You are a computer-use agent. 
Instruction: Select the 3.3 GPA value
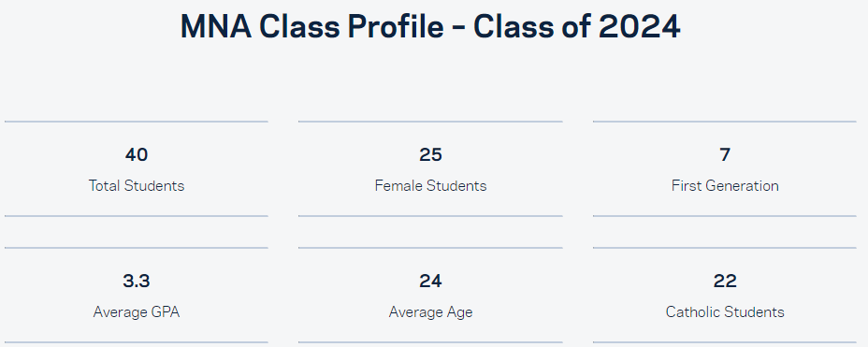point(137,282)
